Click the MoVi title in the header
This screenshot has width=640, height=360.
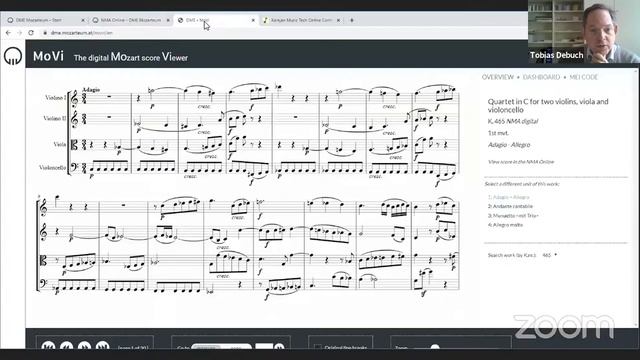[x=48, y=56]
